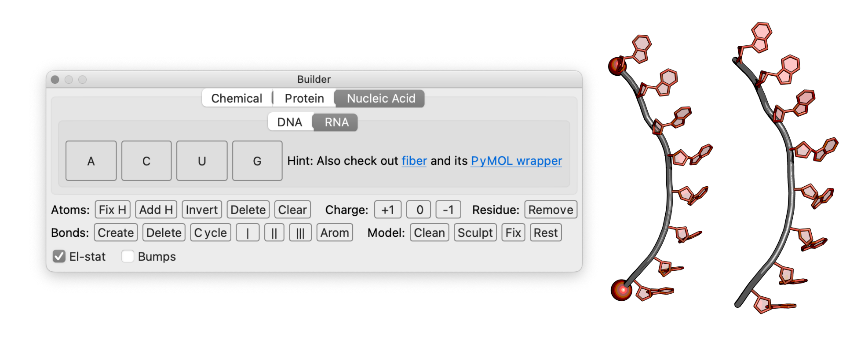The image size is (868, 343).
Task: Switch to the Protein tab
Action: 304,98
